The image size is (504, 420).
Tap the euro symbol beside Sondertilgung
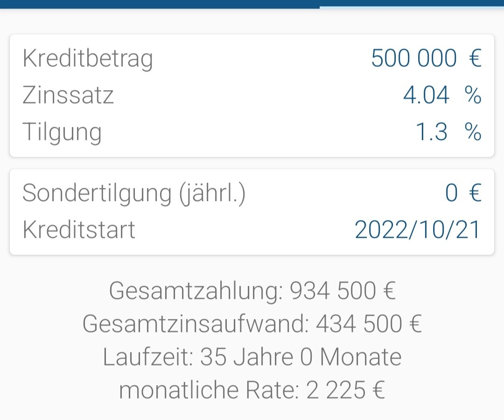click(x=475, y=193)
